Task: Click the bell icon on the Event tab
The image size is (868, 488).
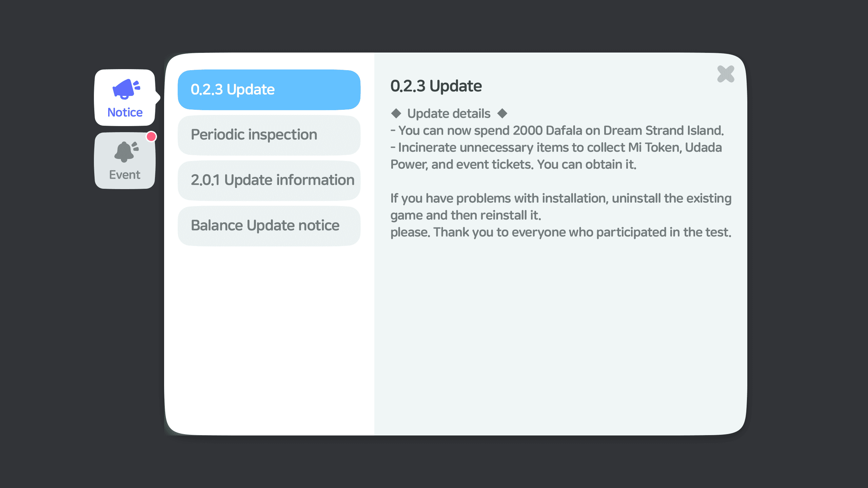Action: (125, 151)
